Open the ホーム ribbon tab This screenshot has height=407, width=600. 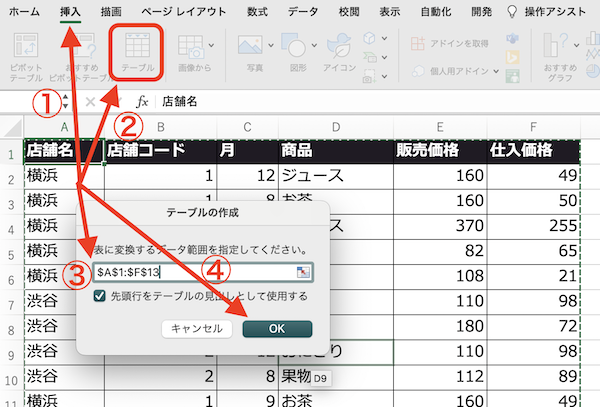point(24,12)
